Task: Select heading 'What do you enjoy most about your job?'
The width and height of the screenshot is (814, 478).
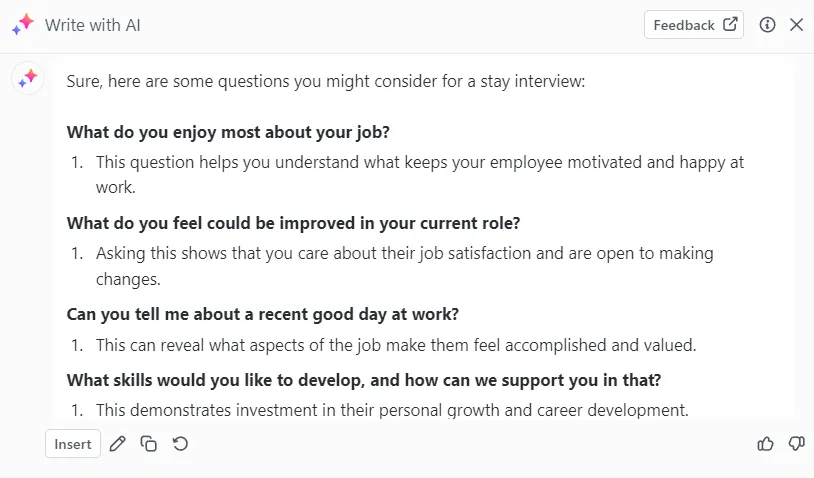Action: pyautogui.click(x=228, y=132)
